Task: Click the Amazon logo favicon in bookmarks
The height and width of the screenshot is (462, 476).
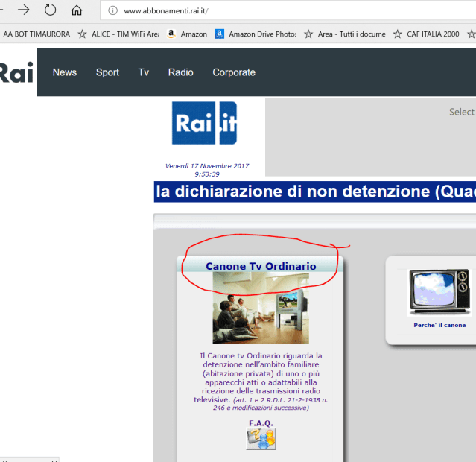Action: click(x=171, y=34)
